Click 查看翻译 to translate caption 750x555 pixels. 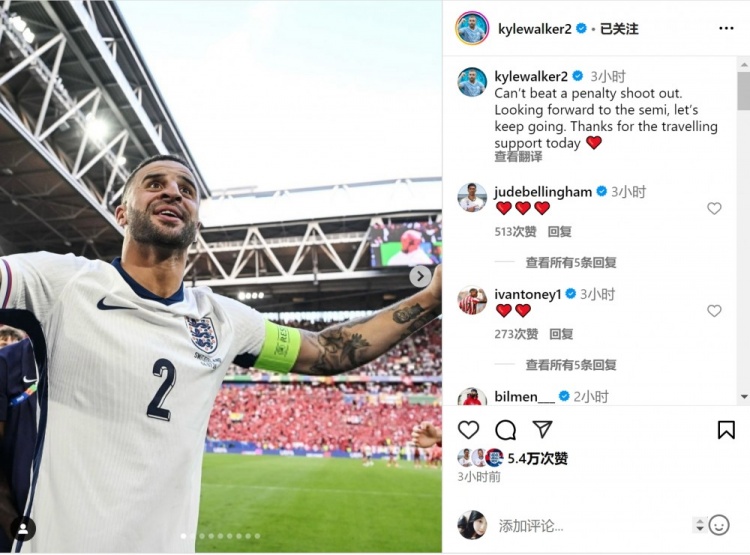[x=518, y=156]
